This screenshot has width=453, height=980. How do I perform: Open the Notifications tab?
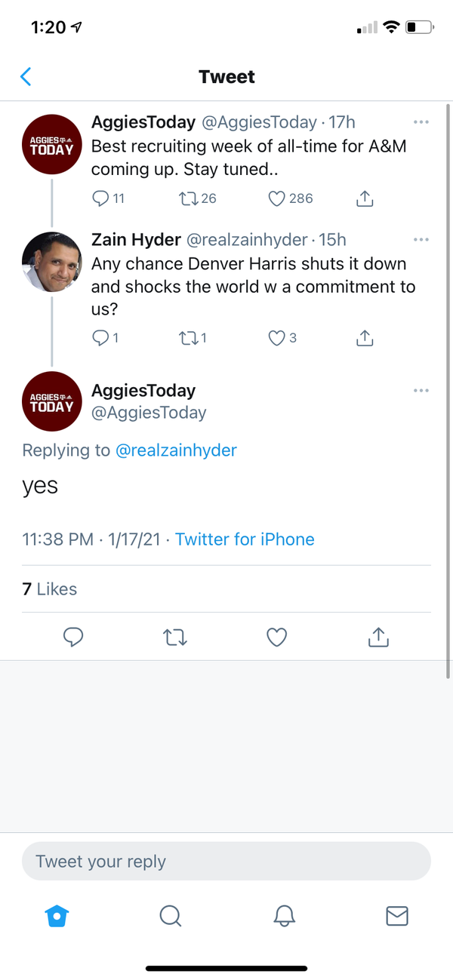click(x=284, y=916)
